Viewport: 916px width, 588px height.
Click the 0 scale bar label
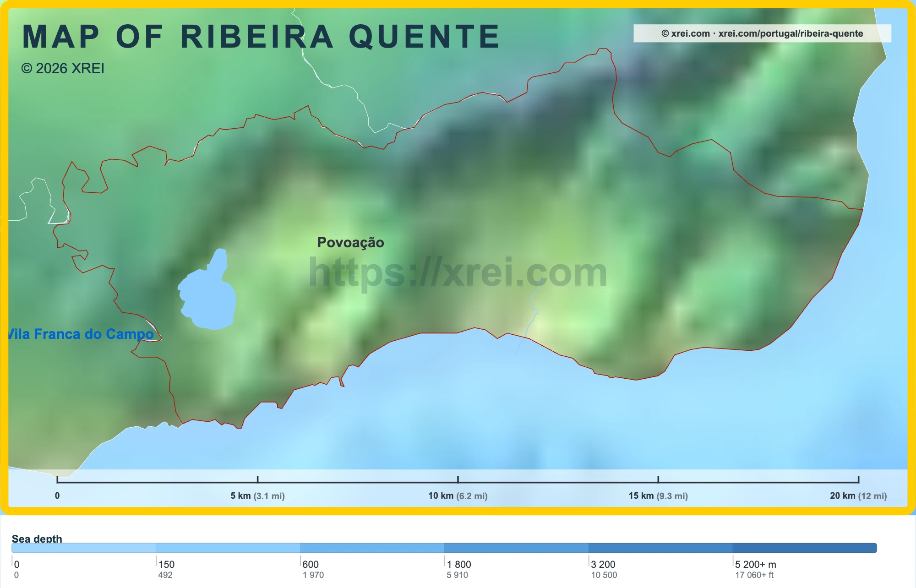[x=57, y=495]
